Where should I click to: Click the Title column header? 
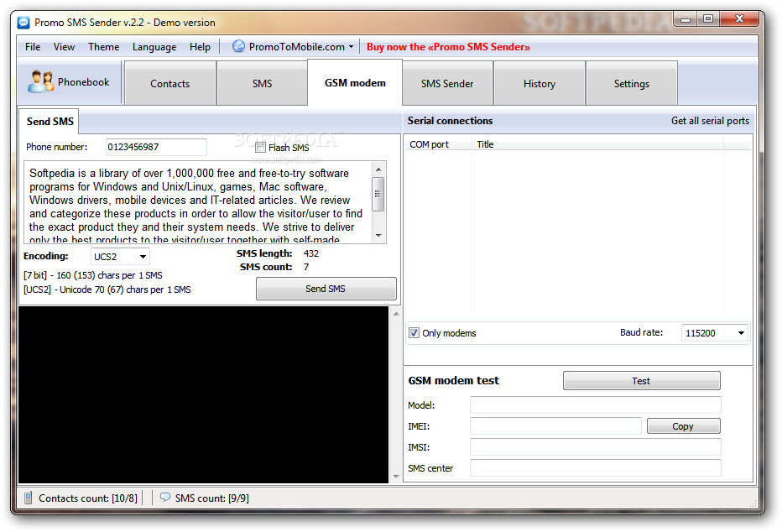click(x=597, y=144)
